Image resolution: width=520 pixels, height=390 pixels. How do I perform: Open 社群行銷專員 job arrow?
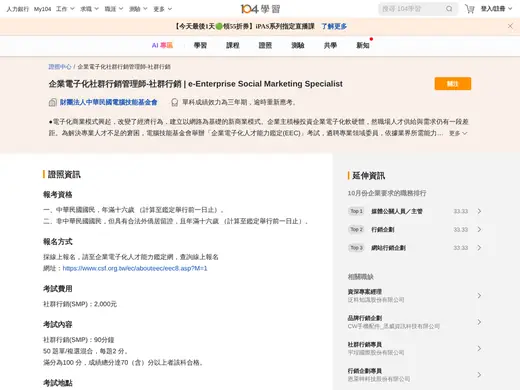[479, 348]
